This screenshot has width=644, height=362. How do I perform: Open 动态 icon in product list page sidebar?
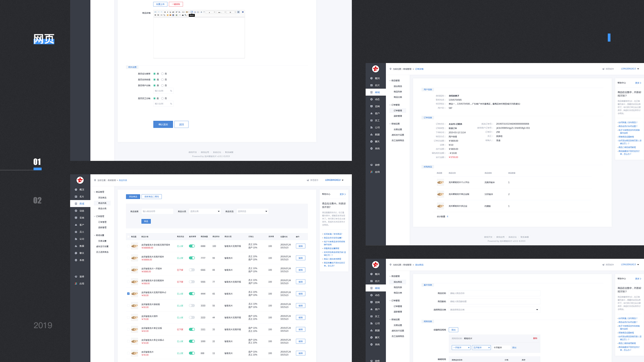pos(76,211)
